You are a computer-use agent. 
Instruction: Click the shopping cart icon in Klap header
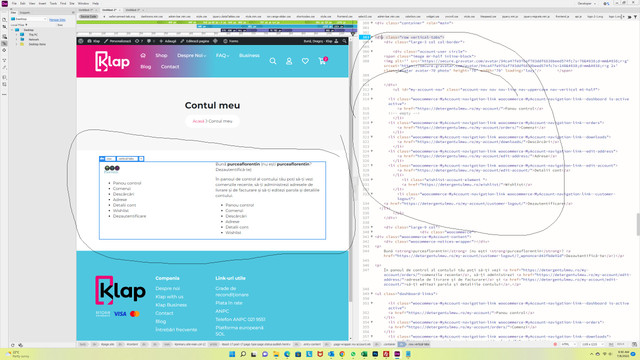click(322, 61)
